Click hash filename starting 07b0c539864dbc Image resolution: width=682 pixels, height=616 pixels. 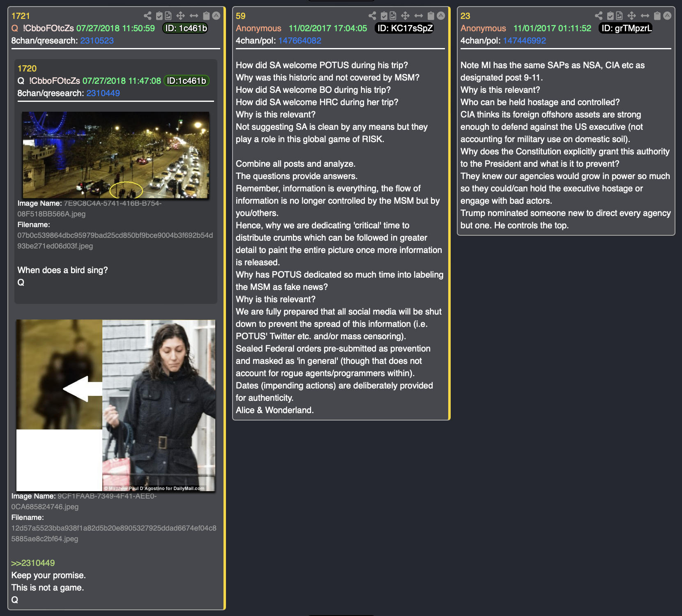(115, 241)
